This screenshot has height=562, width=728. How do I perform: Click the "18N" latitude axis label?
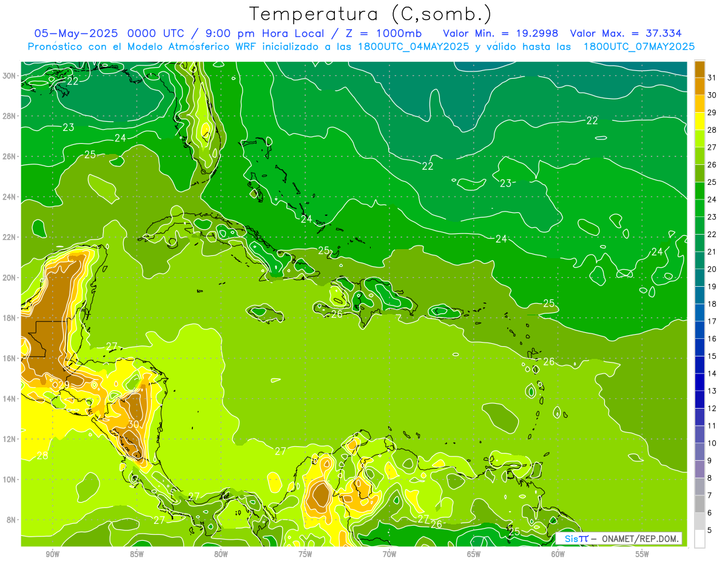10,318
